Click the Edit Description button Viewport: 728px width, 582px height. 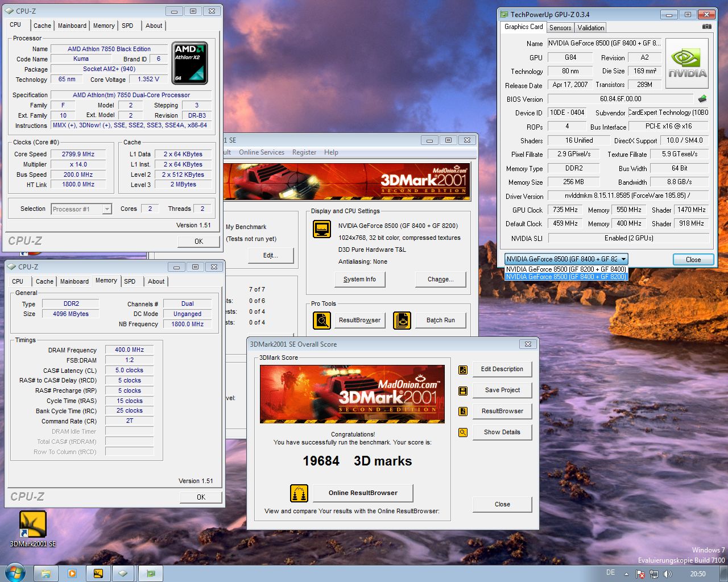pyautogui.click(x=502, y=369)
